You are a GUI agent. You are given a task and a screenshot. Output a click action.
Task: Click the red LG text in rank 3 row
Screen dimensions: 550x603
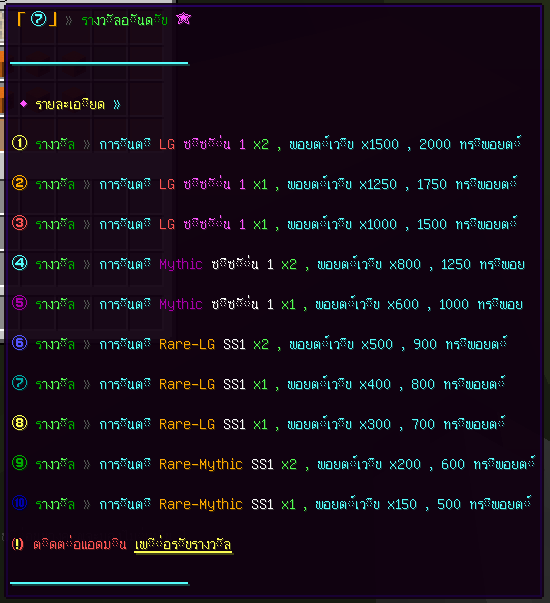167,225
